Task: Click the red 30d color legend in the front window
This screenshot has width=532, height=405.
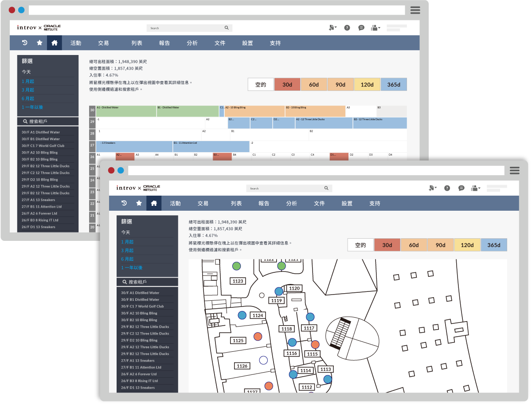Action: click(387, 245)
